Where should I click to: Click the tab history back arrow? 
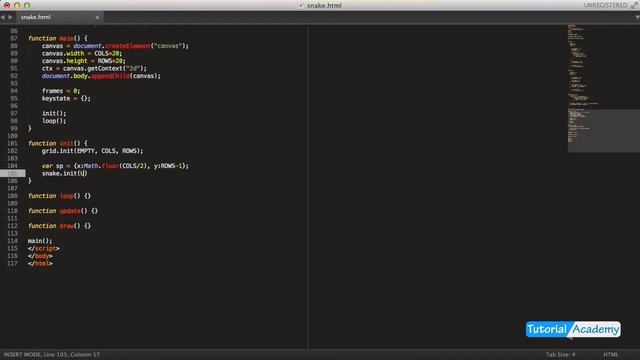pyautogui.click(x=3, y=17)
